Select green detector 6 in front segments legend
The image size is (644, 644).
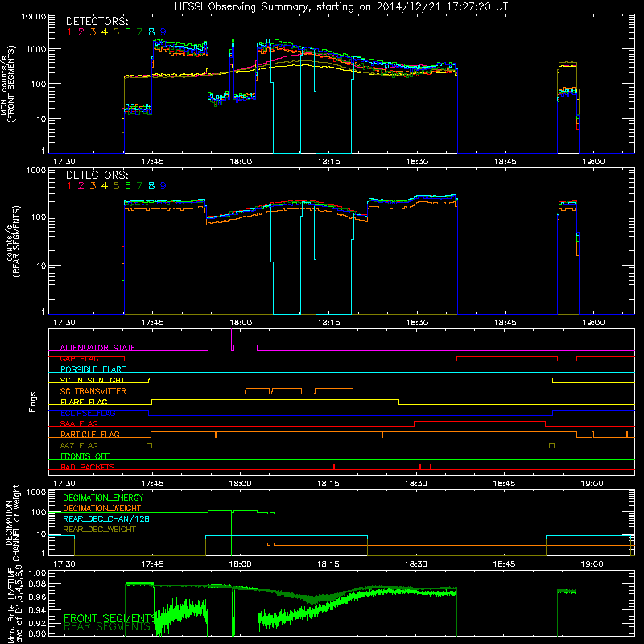(128, 32)
